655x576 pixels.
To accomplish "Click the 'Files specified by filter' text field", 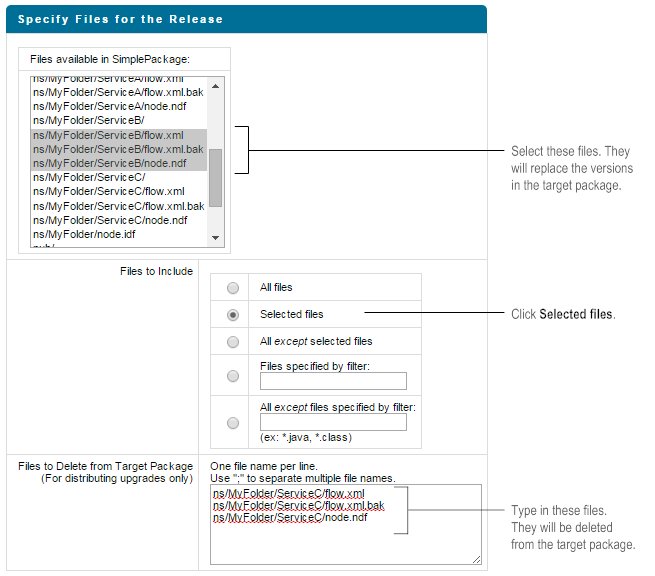I will [333, 381].
